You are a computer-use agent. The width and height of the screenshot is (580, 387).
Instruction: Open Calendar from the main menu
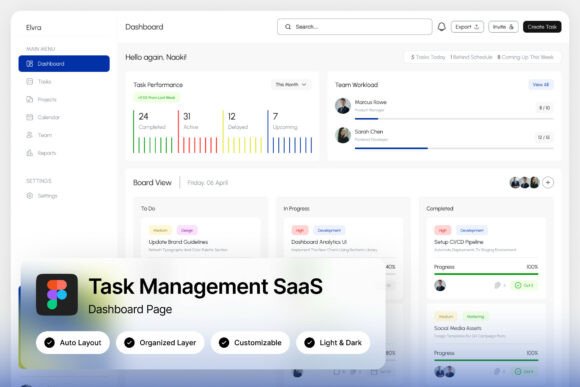[64, 117]
